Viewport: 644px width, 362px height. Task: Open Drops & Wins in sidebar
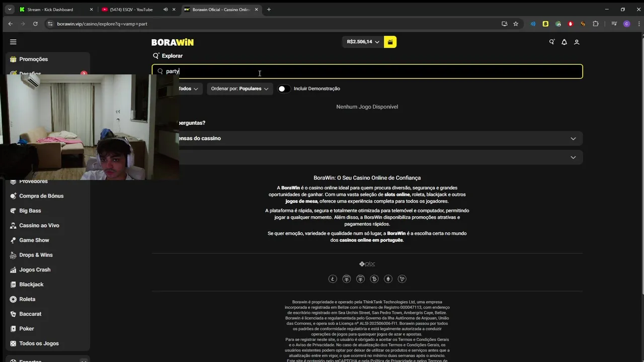pos(36,255)
